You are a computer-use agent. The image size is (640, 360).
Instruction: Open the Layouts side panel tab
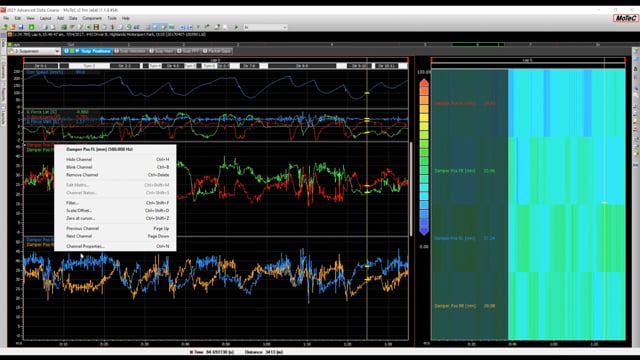click(3, 116)
